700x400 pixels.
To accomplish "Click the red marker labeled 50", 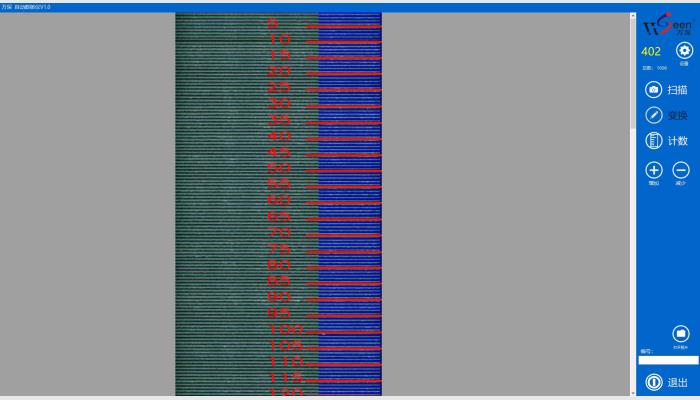I will pos(279,168).
